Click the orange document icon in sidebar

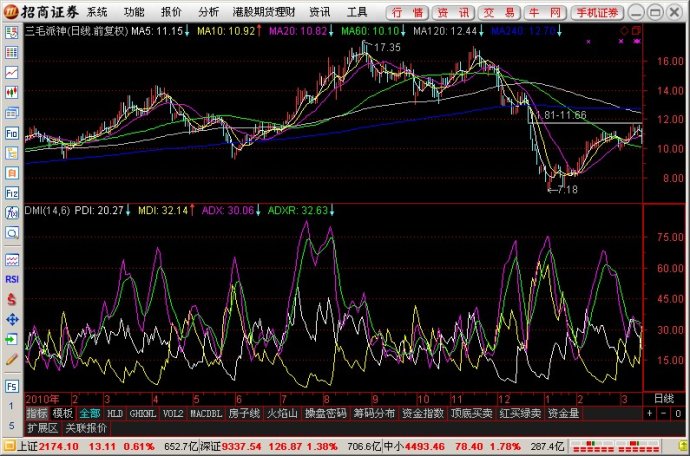coord(11,173)
